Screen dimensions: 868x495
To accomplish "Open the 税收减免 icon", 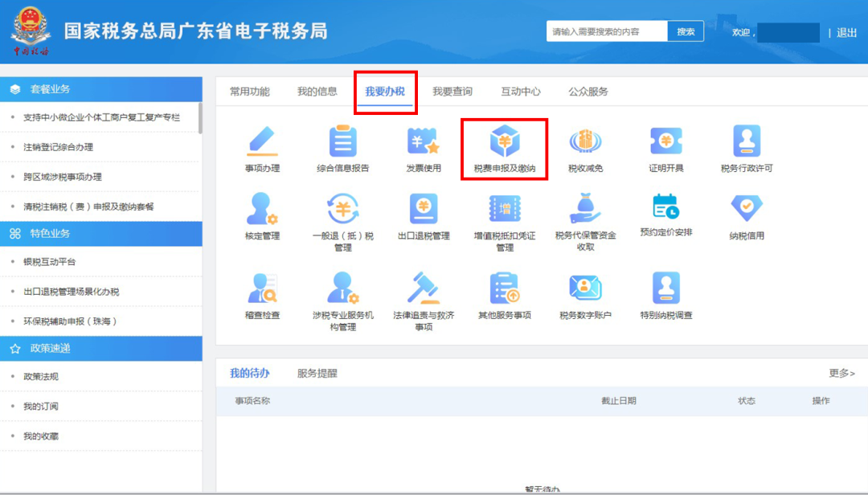I will [585, 141].
